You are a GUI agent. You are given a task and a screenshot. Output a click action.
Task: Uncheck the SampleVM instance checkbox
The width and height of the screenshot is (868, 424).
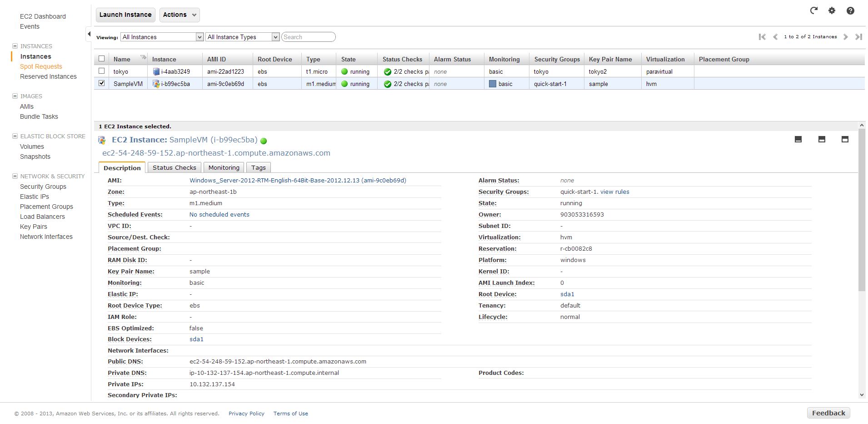[x=102, y=83]
